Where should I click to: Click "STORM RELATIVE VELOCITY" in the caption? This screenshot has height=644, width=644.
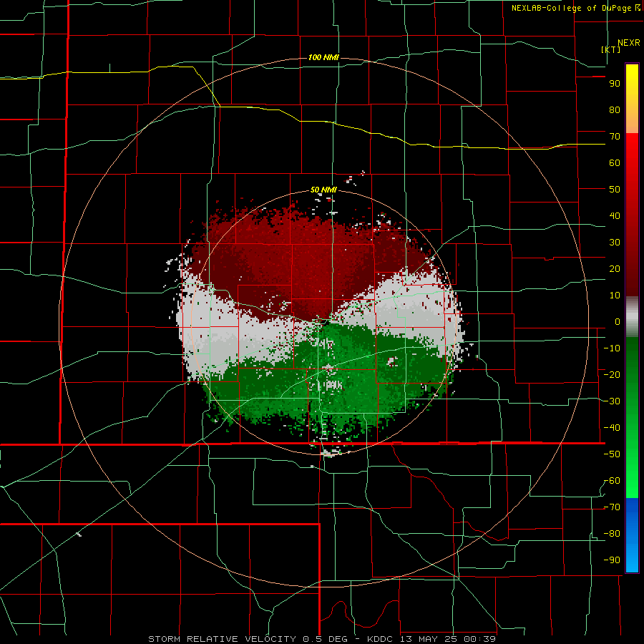coord(222,639)
